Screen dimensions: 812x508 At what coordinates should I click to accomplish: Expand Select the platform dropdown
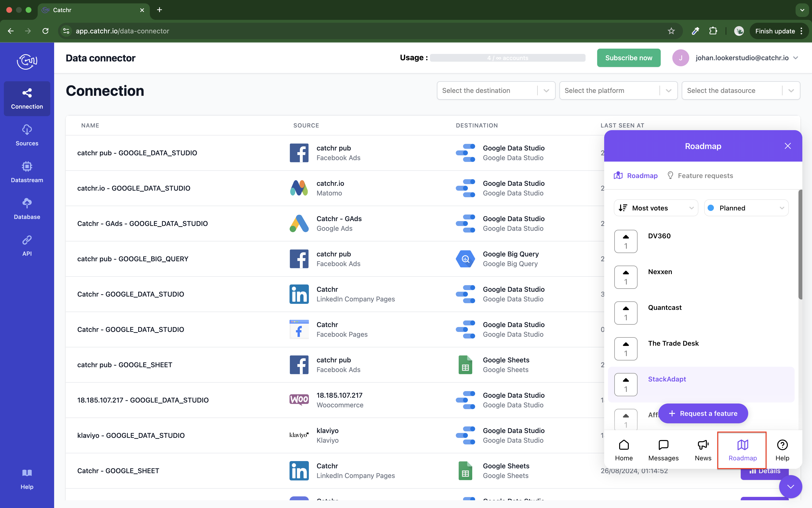(618, 90)
